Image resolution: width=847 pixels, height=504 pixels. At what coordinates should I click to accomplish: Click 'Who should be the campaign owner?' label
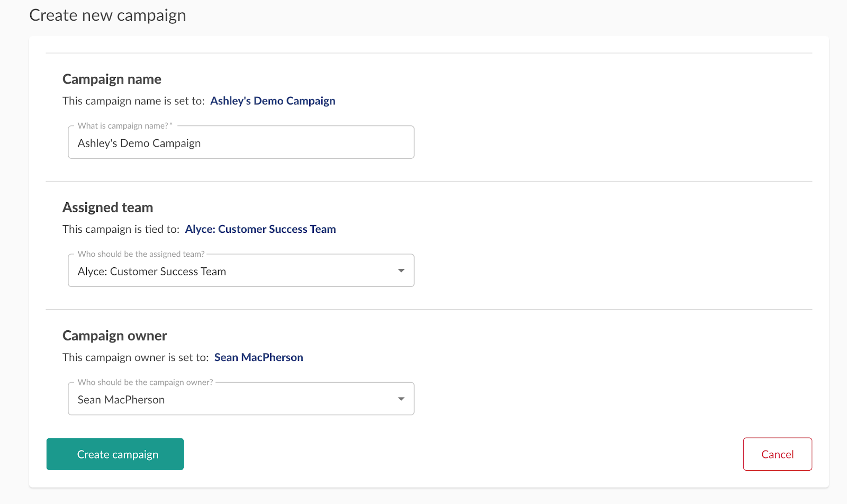click(x=145, y=382)
